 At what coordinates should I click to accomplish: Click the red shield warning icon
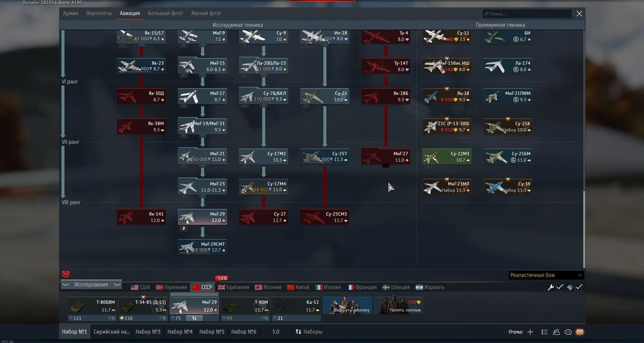[66, 275]
